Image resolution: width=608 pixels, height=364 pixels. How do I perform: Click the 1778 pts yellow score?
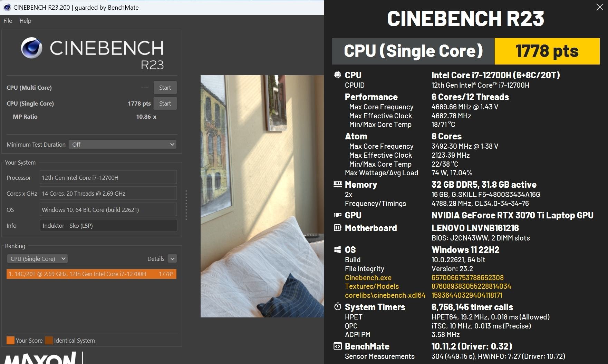click(x=547, y=51)
